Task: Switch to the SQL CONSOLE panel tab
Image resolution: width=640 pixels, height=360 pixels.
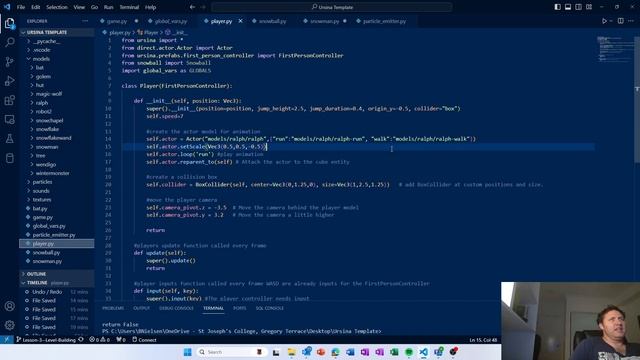Action: pyautogui.click(x=269, y=308)
